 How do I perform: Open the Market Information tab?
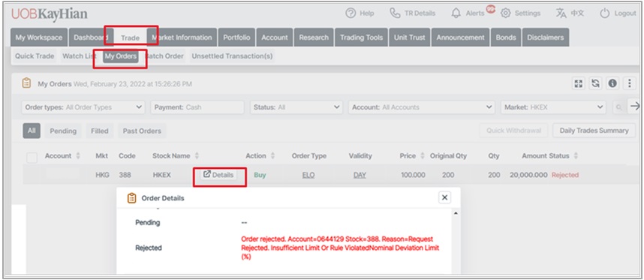(182, 38)
